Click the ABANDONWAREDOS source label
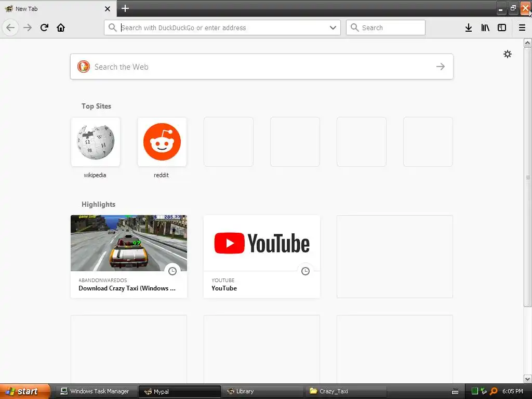The image size is (532, 399). pyautogui.click(x=103, y=280)
